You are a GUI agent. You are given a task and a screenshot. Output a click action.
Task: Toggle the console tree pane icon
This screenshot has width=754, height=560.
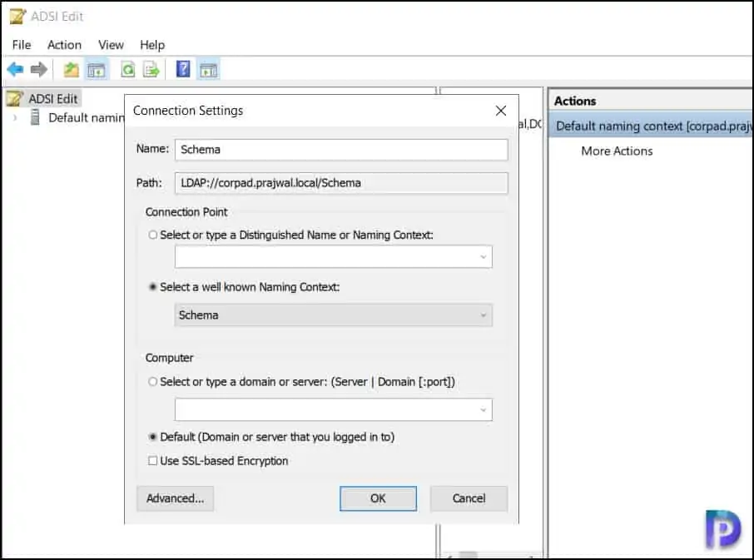97,70
